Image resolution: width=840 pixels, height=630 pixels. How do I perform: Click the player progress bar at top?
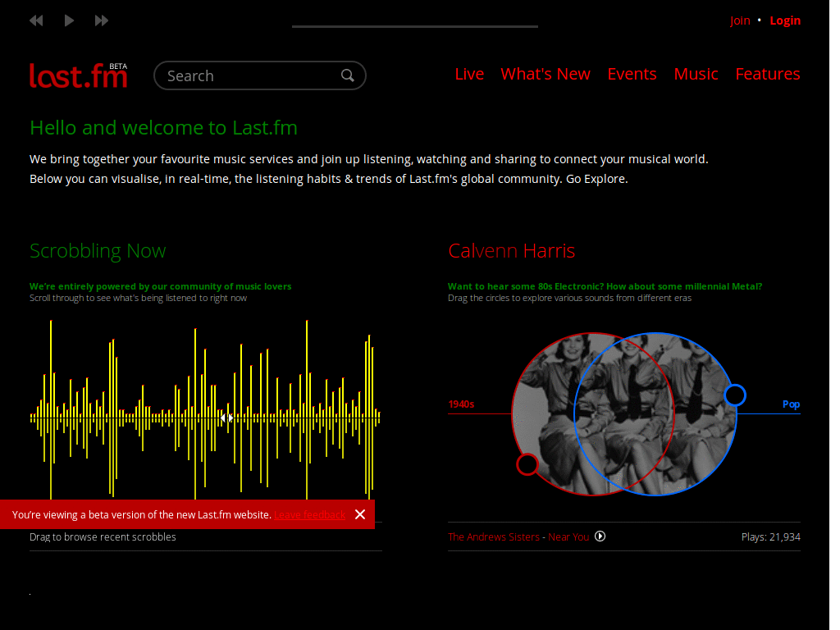(x=414, y=26)
